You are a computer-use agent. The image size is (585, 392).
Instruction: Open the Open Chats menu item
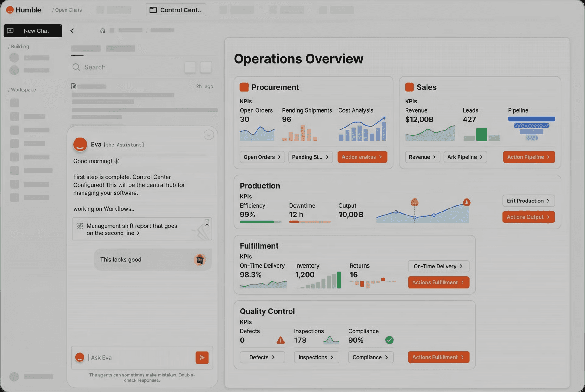[68, 10]
